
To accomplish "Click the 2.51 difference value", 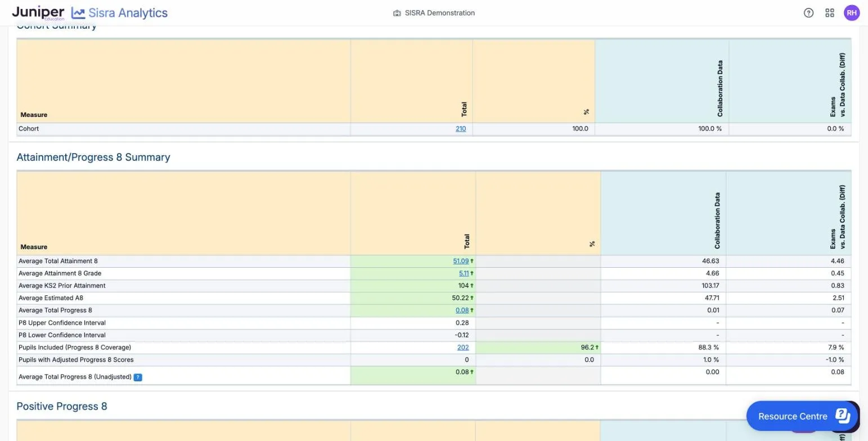I will coord(838,298).
